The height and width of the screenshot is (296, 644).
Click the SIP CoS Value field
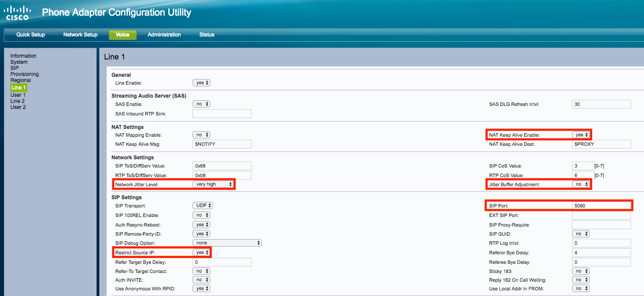583,166
